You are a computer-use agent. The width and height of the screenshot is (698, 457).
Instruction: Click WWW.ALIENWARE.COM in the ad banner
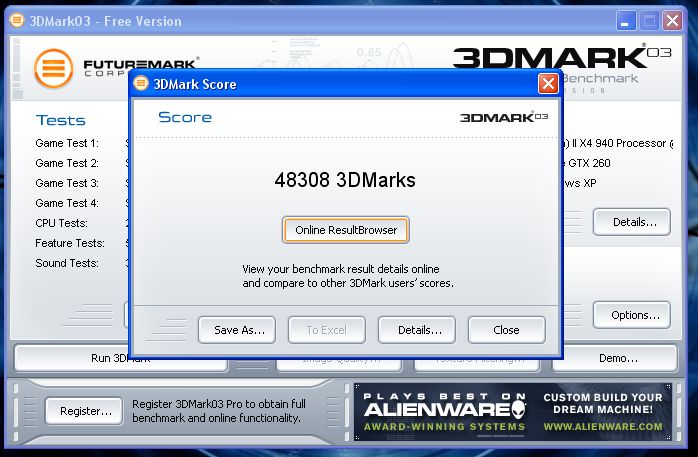coord(603,426)
